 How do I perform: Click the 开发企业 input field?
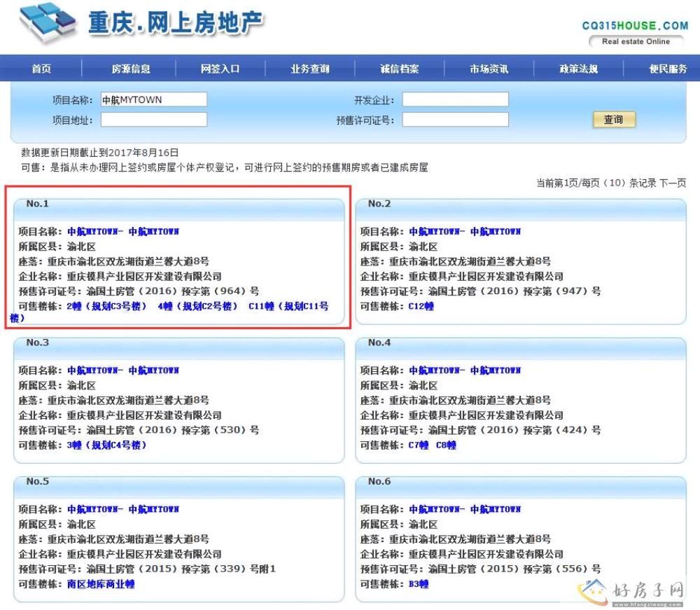pyautogui.click(x=456, y=99)
